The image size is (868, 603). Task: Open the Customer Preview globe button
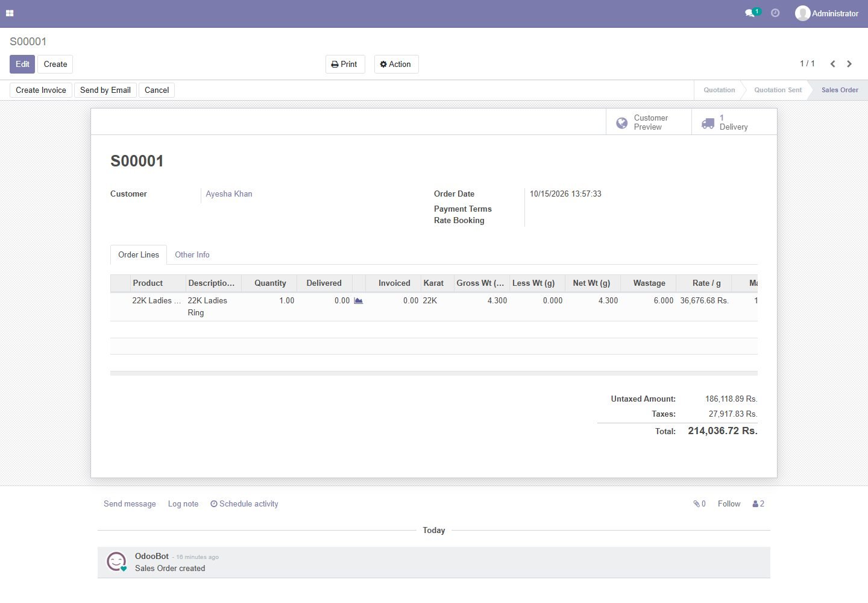pos(649,122)
